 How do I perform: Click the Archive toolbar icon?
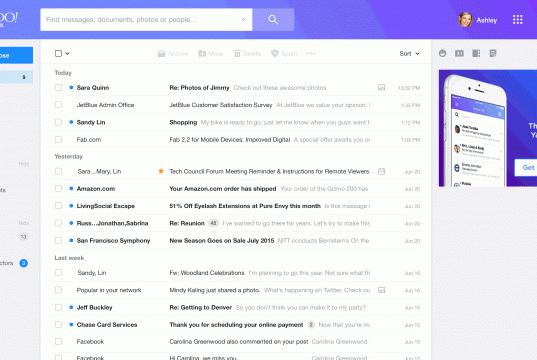pos(161,53)
